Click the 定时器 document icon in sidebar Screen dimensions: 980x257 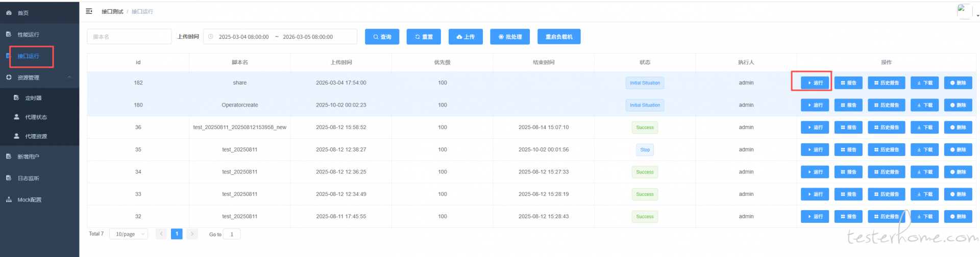16,98
